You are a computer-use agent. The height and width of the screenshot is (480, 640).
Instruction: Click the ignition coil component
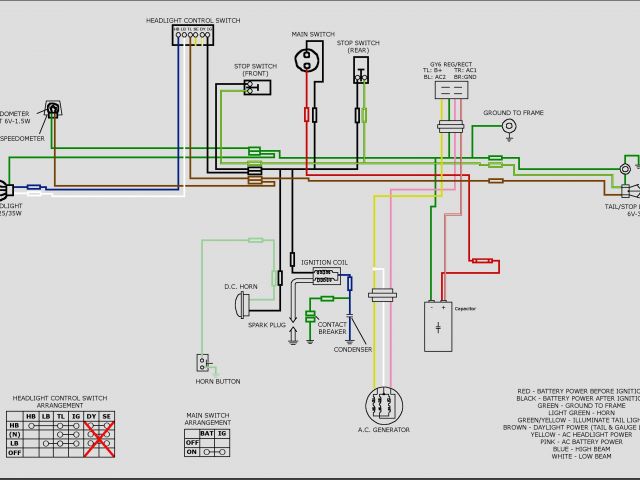point(326,274)
